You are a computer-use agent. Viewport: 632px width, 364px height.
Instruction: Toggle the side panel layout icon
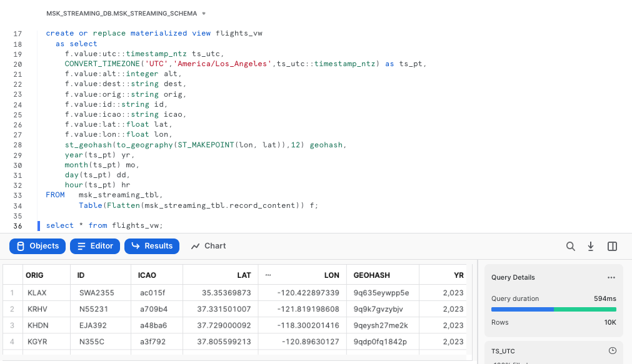(x=612, y=247)
